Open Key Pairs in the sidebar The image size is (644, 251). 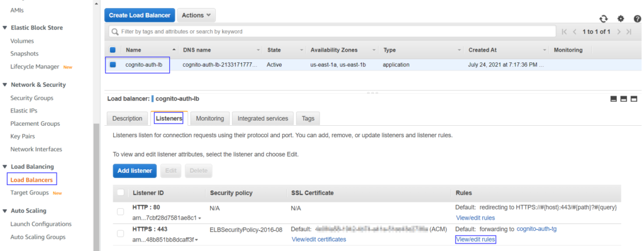tap(23, 137)
